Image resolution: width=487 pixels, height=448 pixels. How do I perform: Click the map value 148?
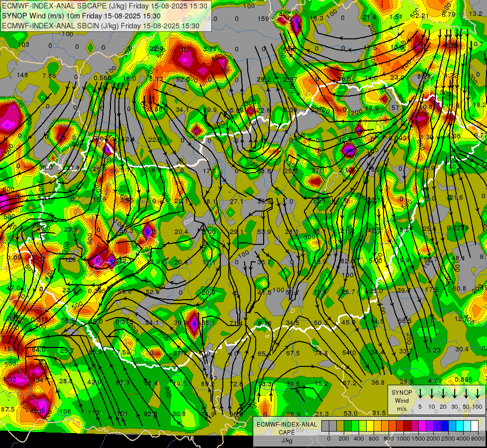[22, 75]
